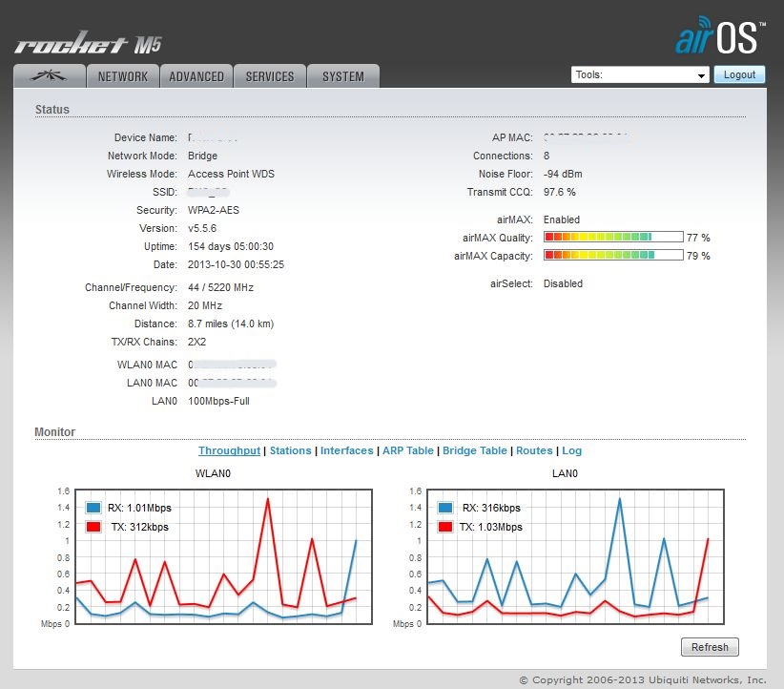This screenshot has height=689, width=784.
Task: Show the Stations monitor view
Action: click(291, 450)
